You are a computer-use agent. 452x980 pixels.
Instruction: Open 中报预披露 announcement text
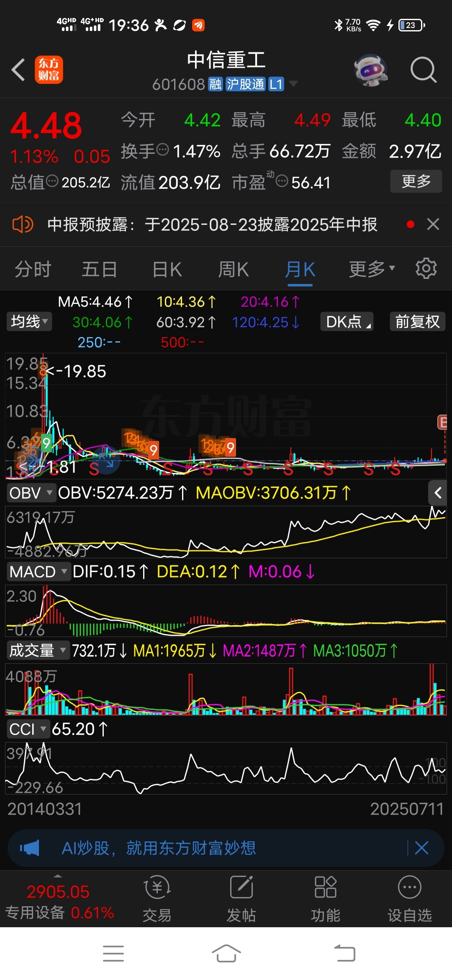[x=212, y=224]
